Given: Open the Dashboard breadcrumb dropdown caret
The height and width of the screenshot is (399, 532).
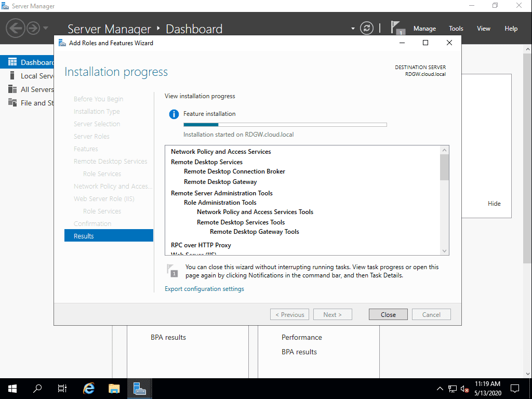Looking at the screenshot, I should 352,29.
